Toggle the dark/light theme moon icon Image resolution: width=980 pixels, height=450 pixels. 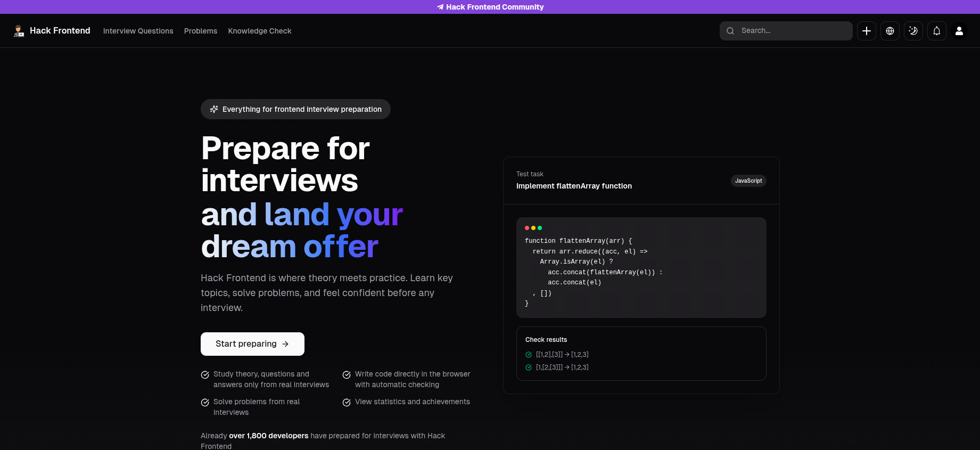coord(913,31)
